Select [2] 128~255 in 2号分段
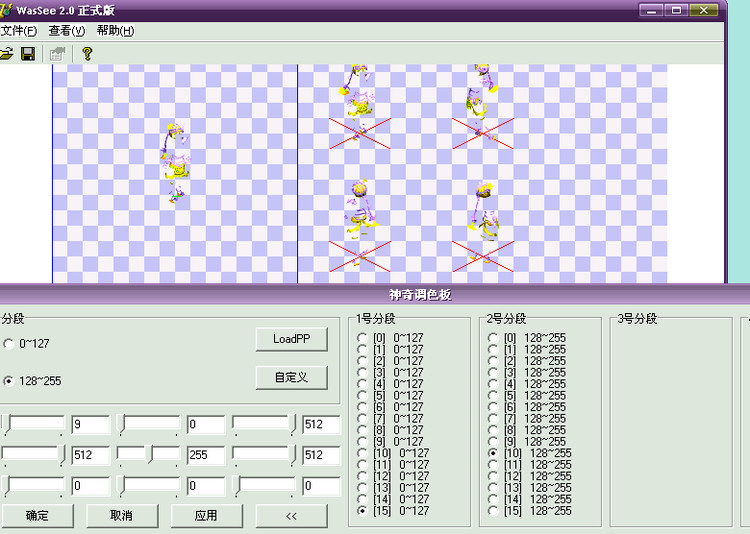The width and height of the screenshot is (750, 534). [x=527, y=361]
